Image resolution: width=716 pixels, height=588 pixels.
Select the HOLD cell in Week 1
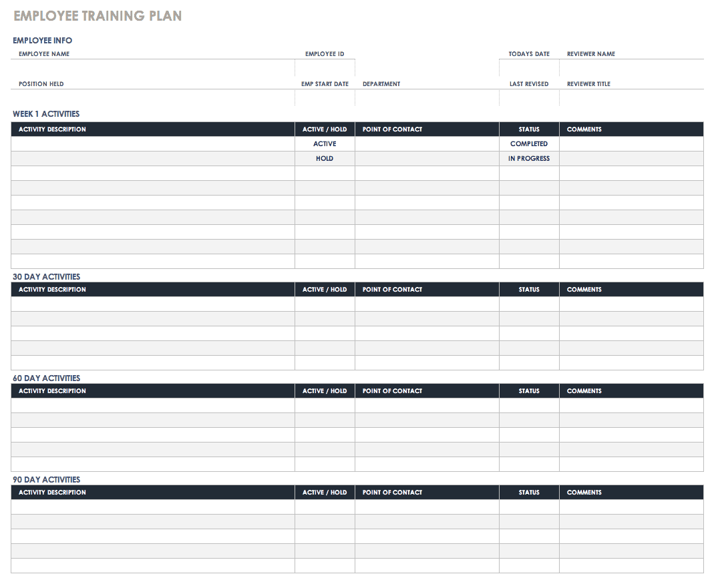point(325,158)
